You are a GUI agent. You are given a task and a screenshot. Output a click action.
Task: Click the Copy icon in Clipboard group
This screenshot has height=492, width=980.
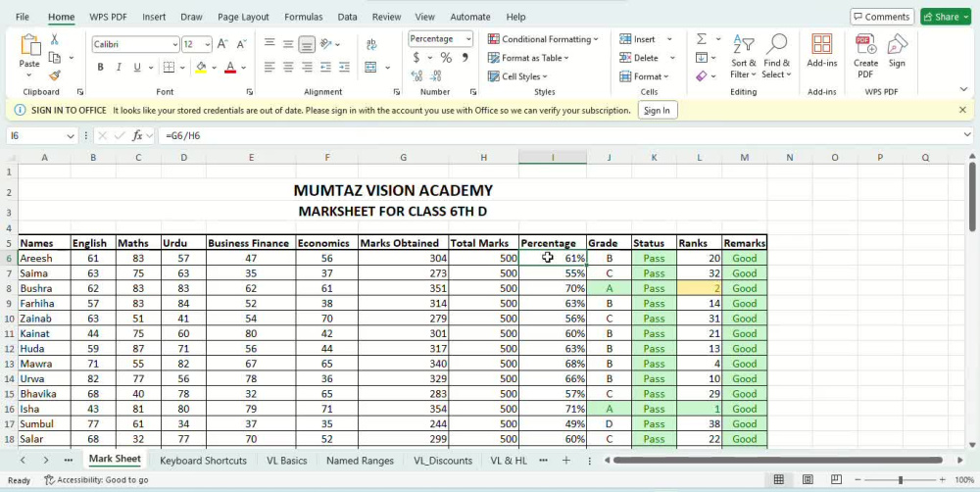pyautogui.click(x=55, y=58)
